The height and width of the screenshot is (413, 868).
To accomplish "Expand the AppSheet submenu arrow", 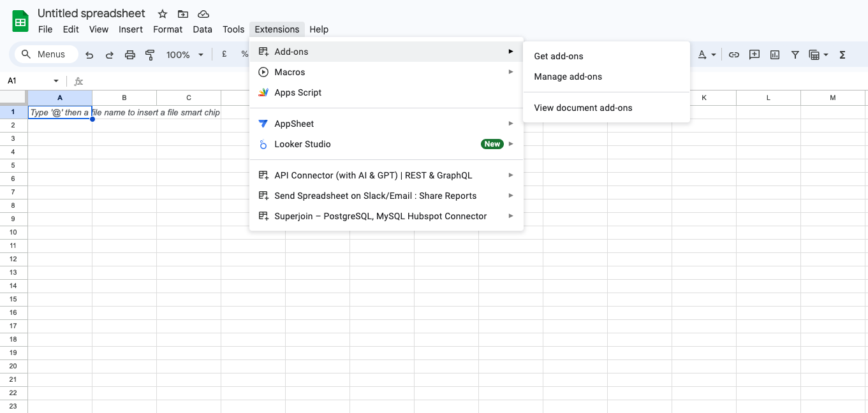I will pyautogui.click(x=511, y=124).
